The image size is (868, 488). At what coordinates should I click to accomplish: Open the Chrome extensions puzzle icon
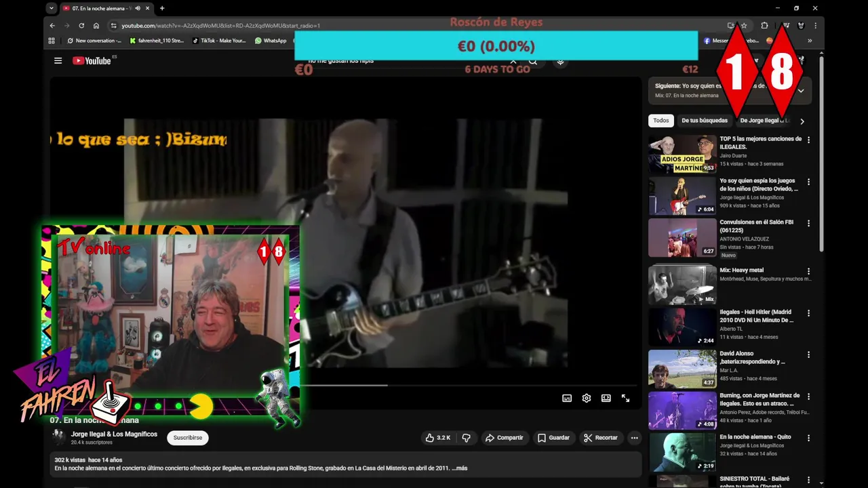click(764, 26)
